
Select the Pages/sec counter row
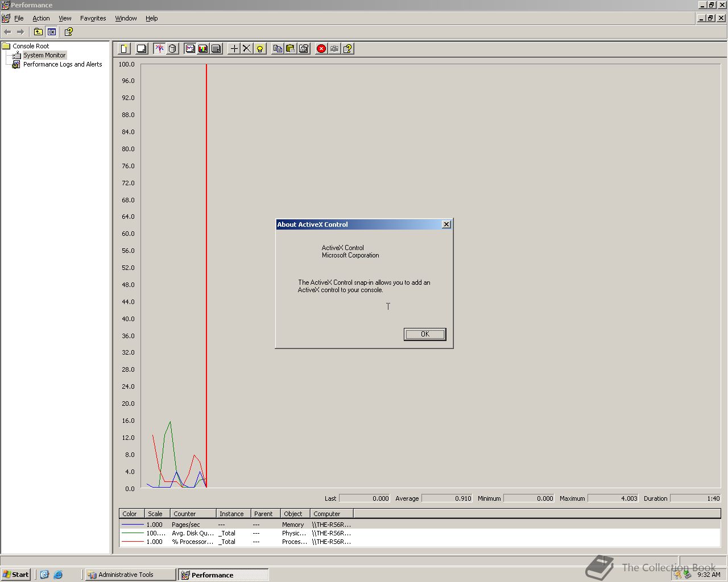[x=420, y=525]
